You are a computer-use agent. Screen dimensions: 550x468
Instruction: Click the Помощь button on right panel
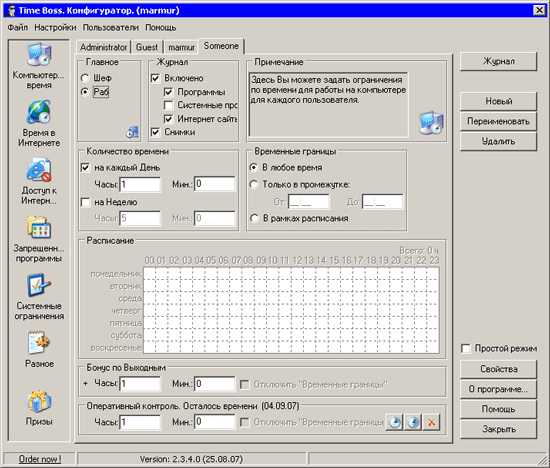pyautogui.click(x=498, y=409)
